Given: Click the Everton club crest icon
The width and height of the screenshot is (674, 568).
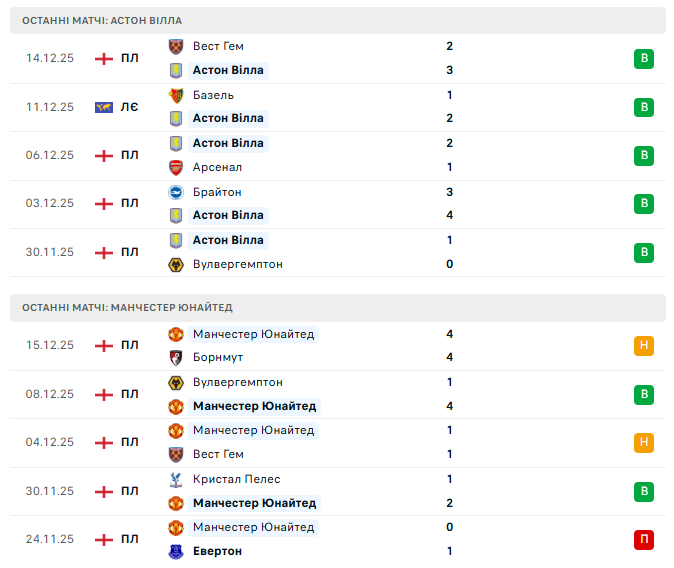Looking at the screenshot, I should (176, 551).
